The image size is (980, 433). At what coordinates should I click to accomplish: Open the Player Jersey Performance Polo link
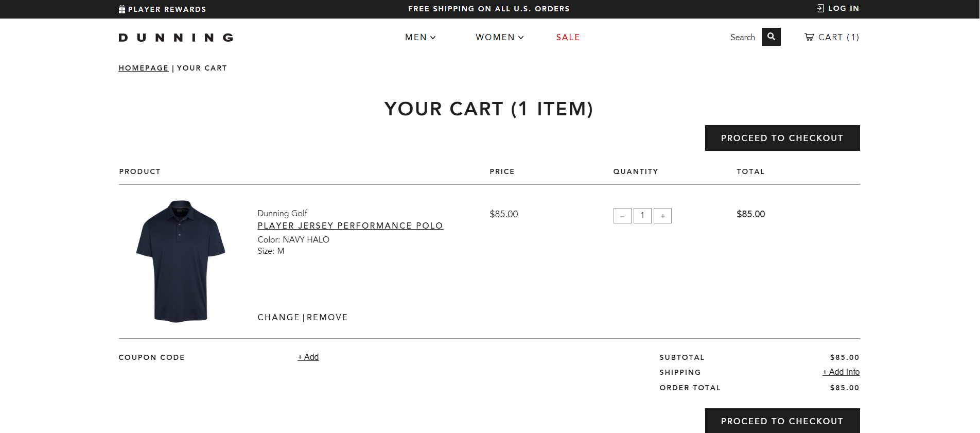tap(350, 226)
